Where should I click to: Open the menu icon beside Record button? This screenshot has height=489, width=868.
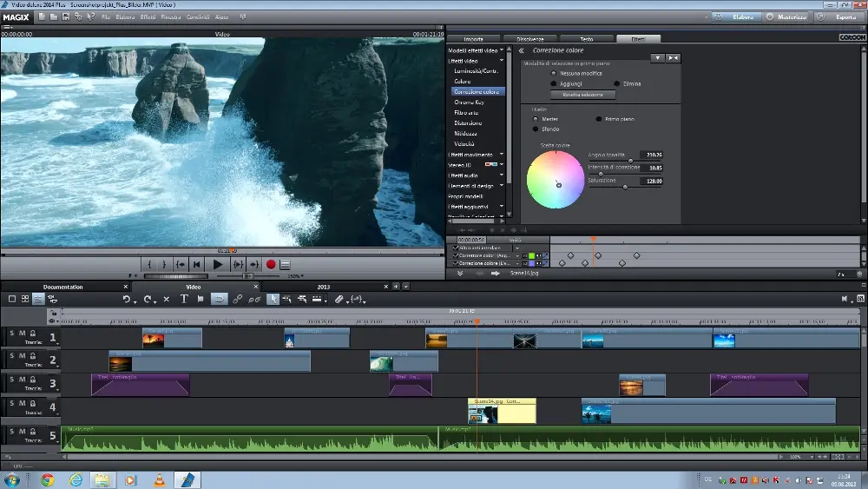coord(285,265)
